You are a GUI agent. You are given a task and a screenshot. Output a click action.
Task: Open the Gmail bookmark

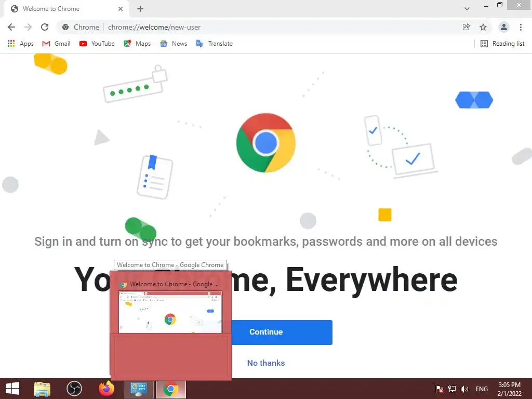(x=56, y=44)
